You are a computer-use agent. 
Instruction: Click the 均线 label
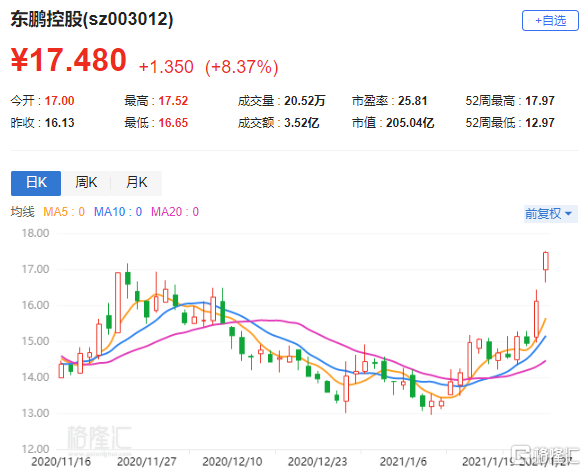tap(22, 212)
